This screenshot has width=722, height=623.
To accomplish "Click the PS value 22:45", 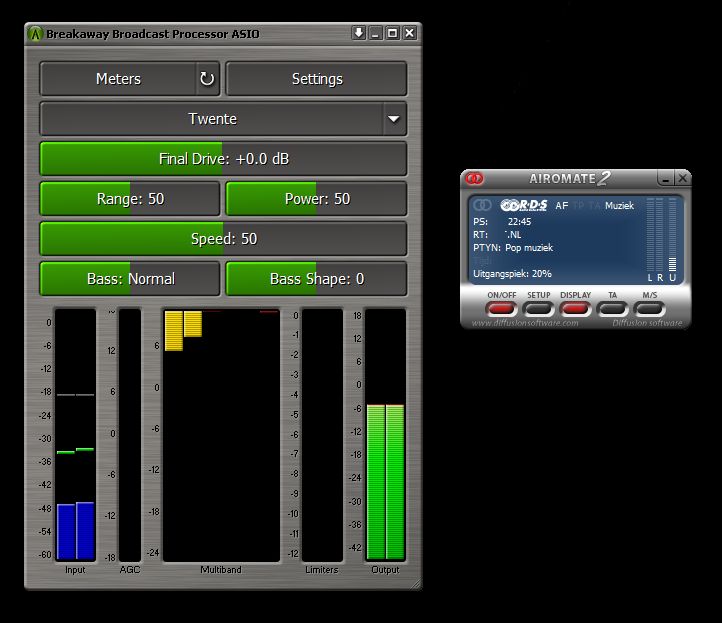I will pyautogui.click(x=519, y=222).
